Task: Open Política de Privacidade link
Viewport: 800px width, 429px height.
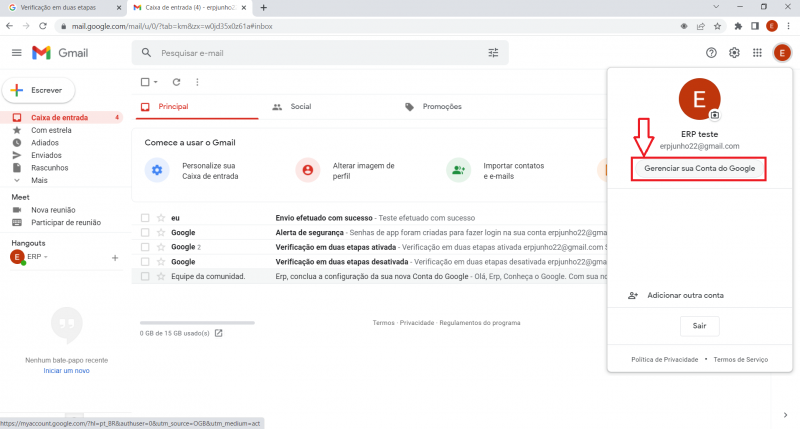Action: [664, 360]
